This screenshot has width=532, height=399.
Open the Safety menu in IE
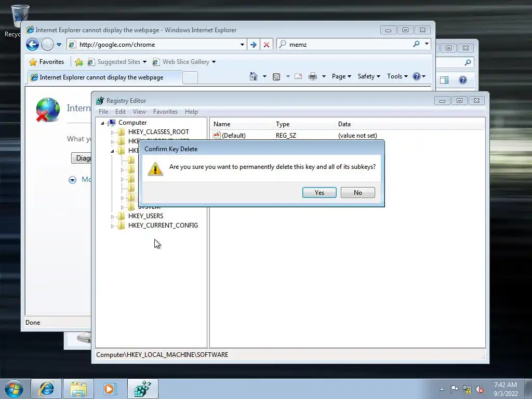(x=369, y=76)
